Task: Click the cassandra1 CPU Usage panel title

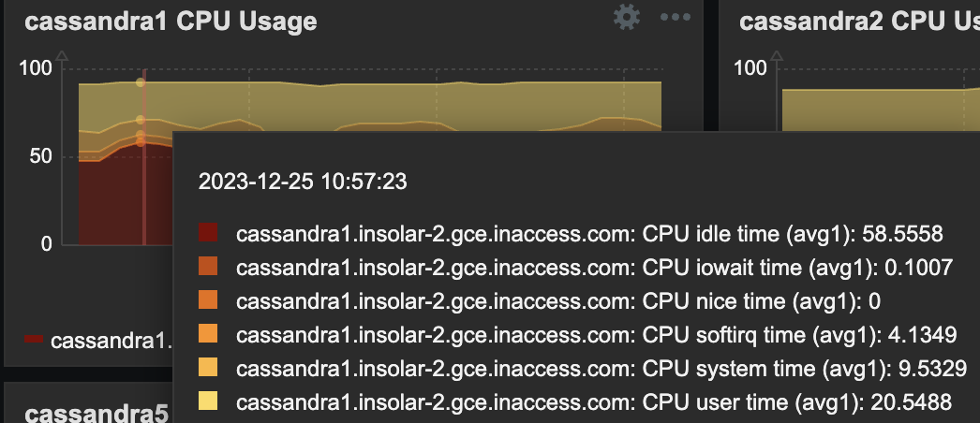Action: pyautogui.click(x=171, y=22)
